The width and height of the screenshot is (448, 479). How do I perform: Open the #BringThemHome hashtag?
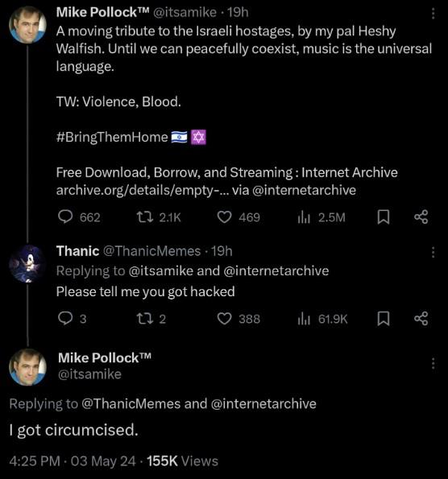112,137
